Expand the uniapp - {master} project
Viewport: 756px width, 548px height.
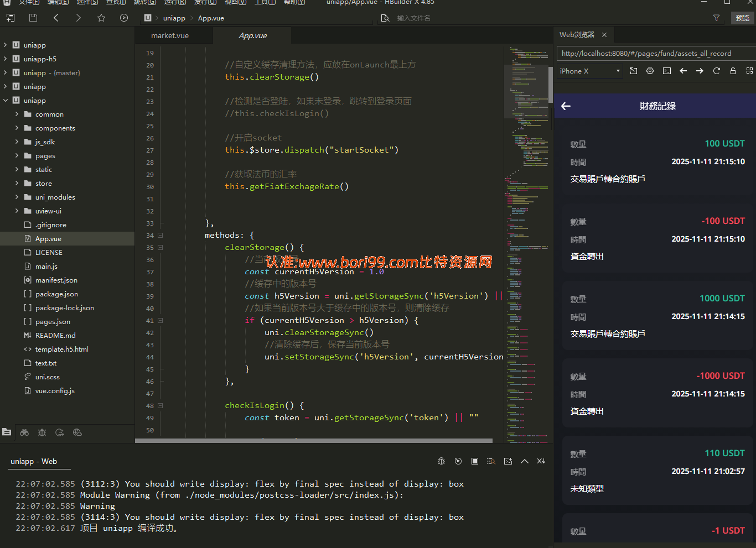(x=6, y=72)
